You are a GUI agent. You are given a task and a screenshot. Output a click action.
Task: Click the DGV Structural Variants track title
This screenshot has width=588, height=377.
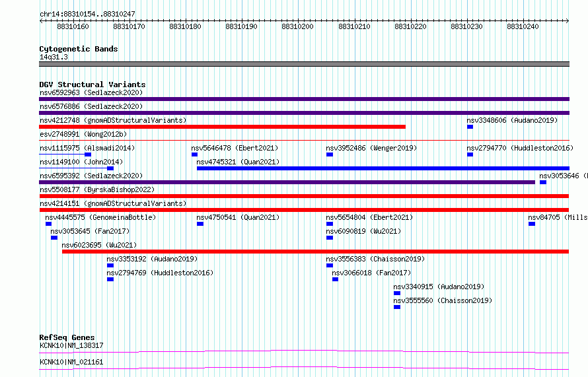click(92, 85)
